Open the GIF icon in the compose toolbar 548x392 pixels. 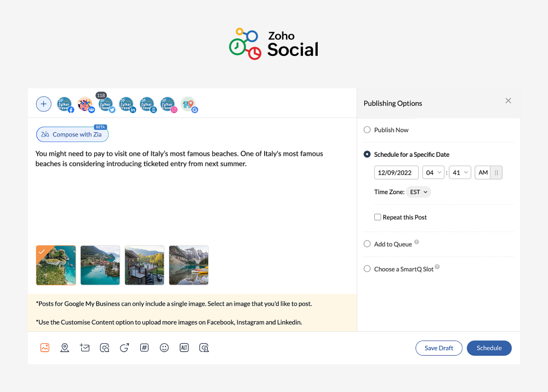pos(124,348)
